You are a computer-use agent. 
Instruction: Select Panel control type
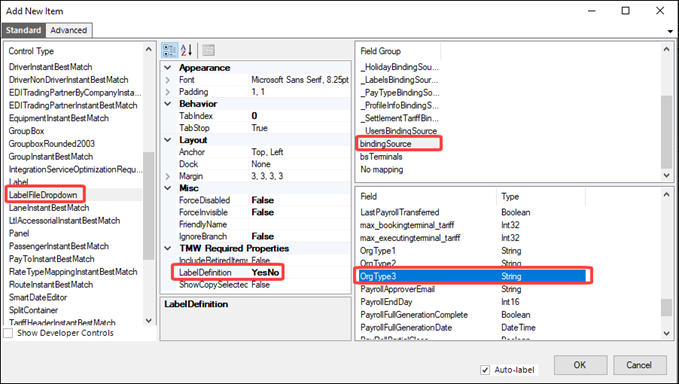tap(19, 233)
